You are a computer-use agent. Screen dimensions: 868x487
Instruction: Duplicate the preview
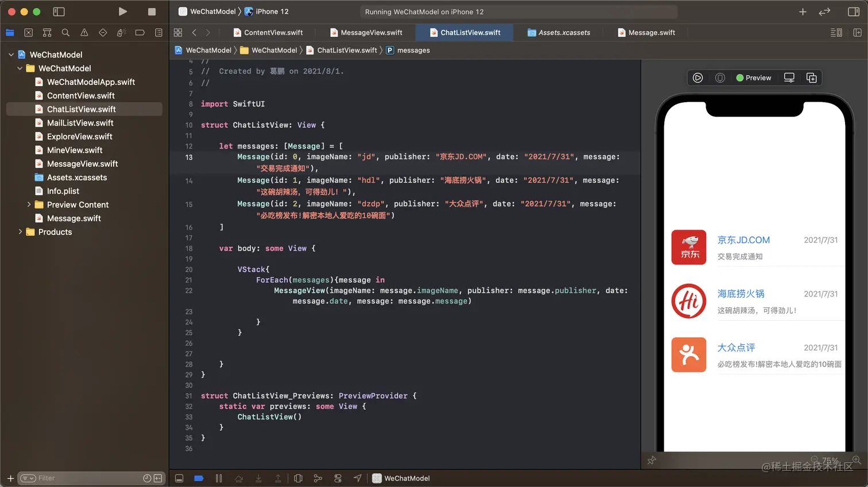coord(812,78)
